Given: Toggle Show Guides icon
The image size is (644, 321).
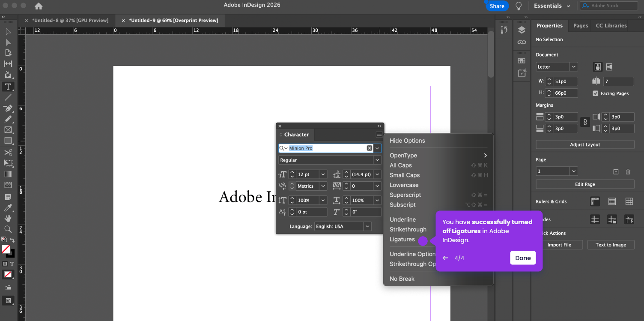Looking at the screenshot, I should coord(595,219).
